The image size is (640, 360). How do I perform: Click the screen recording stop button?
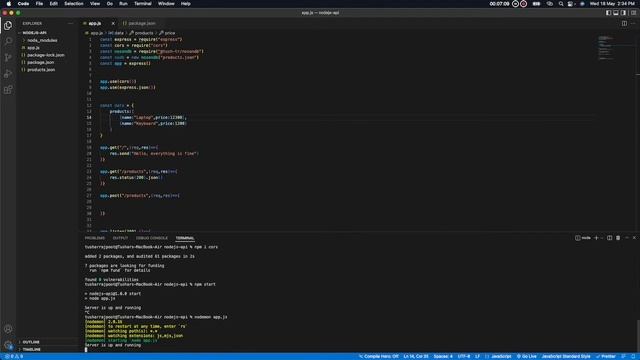524,4
